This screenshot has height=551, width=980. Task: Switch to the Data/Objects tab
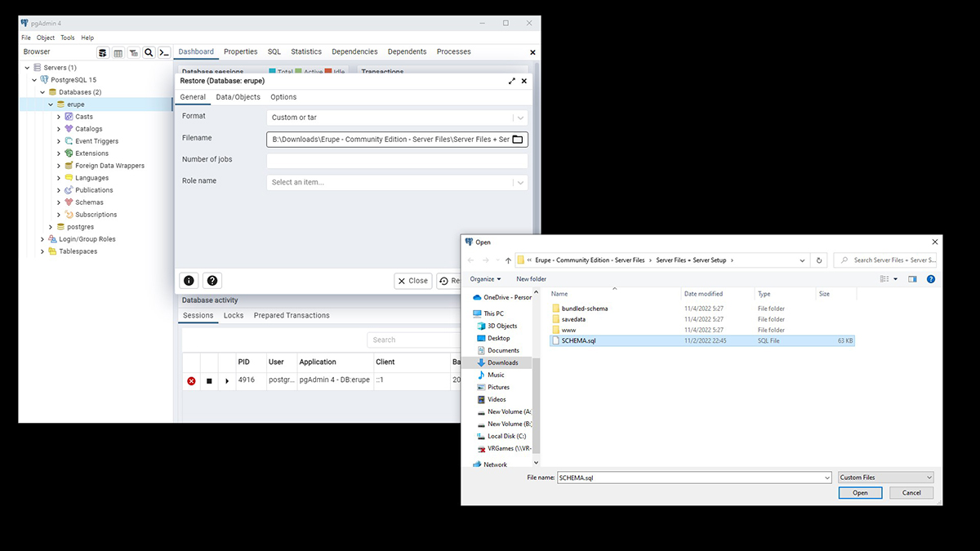238,97
